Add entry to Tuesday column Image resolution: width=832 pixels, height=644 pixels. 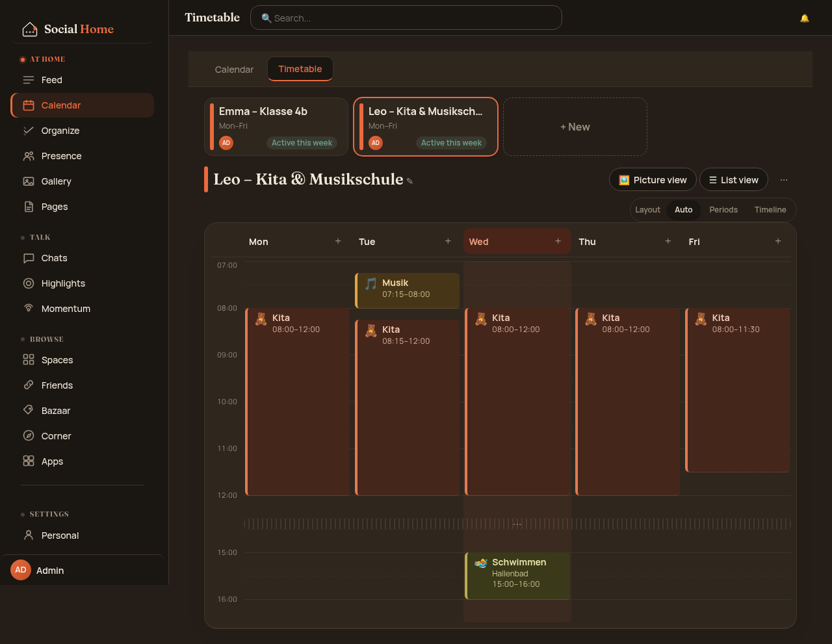click(448, 241)
